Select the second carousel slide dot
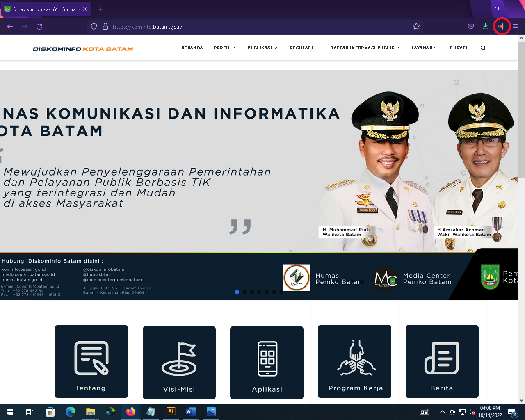This screenshot has height=420, width=525. [244, 292]
